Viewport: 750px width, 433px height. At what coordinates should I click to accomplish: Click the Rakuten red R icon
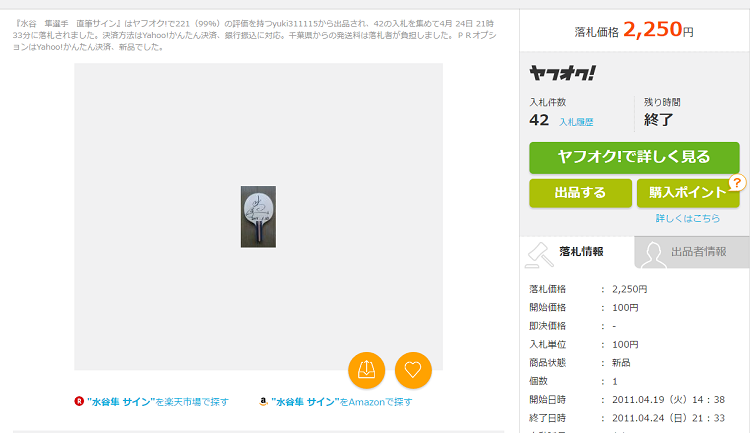coord(79,401)
